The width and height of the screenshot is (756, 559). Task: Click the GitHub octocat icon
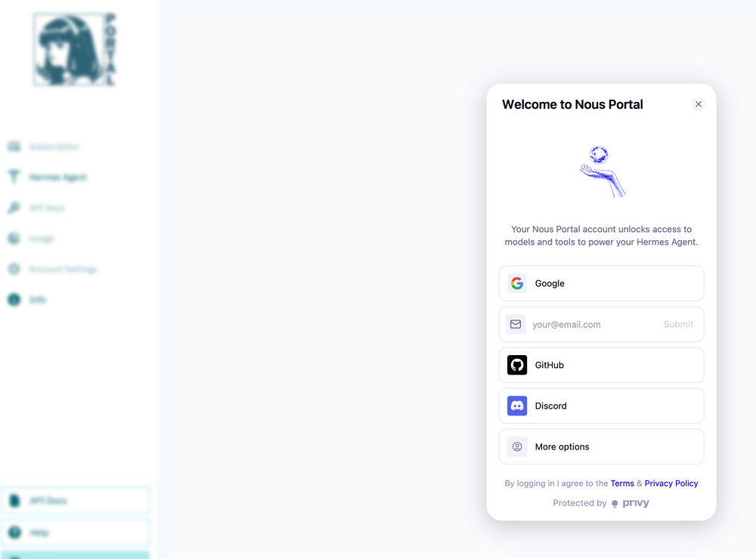tap(517, 366)
